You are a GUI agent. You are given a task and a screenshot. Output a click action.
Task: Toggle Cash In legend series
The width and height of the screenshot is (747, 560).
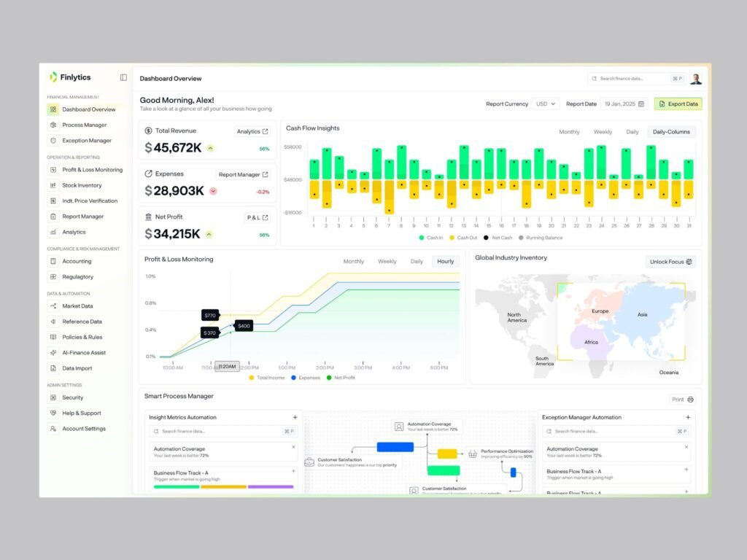tap(431, 238)
